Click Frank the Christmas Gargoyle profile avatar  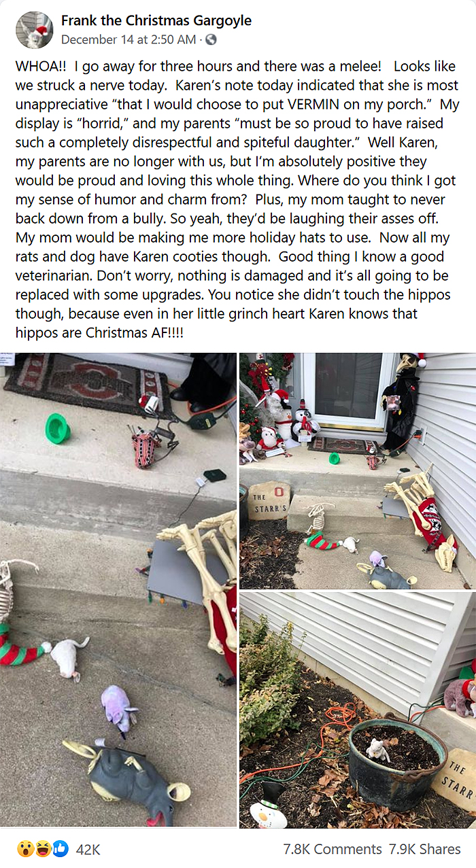[34, 30]
